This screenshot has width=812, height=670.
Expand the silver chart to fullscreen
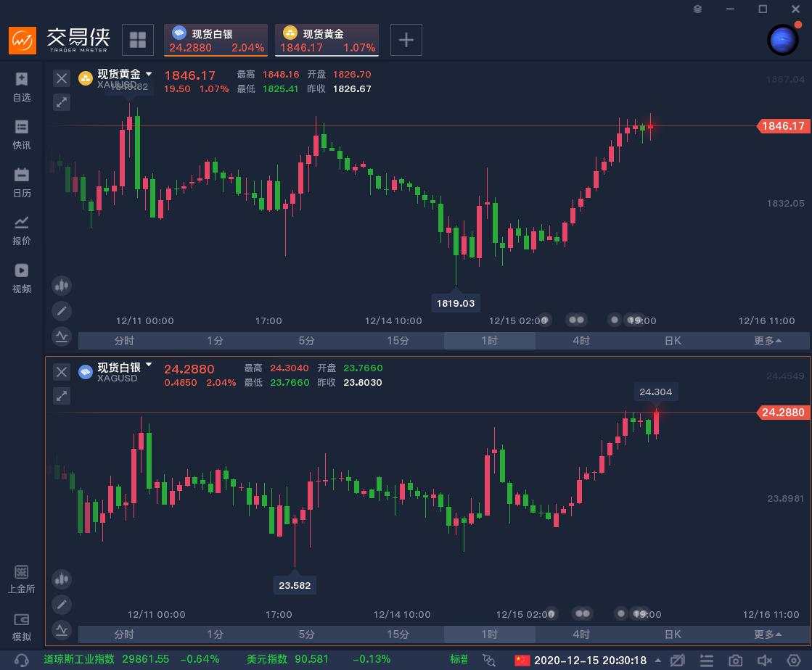[x=62, y=396]
